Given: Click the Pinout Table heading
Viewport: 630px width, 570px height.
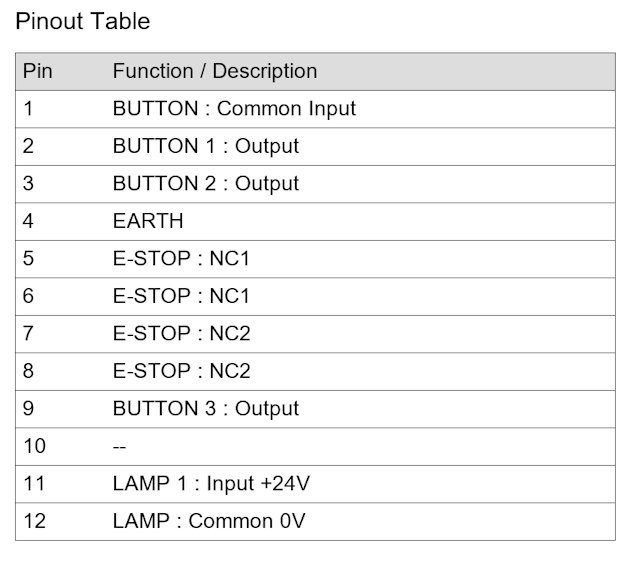Looking at the screenshot, I should [83, 21].
